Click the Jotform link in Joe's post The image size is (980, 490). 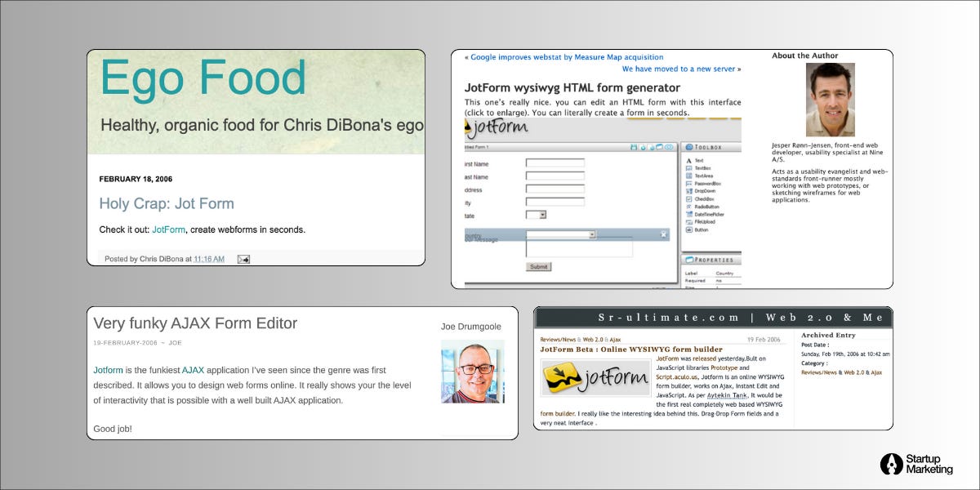click(108, 370)
